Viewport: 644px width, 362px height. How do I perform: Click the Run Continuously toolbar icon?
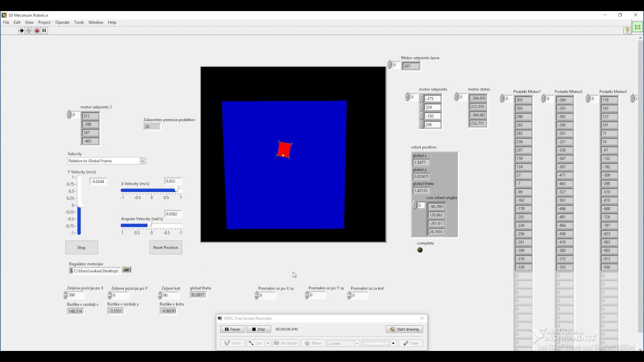[x=29, y=31]
